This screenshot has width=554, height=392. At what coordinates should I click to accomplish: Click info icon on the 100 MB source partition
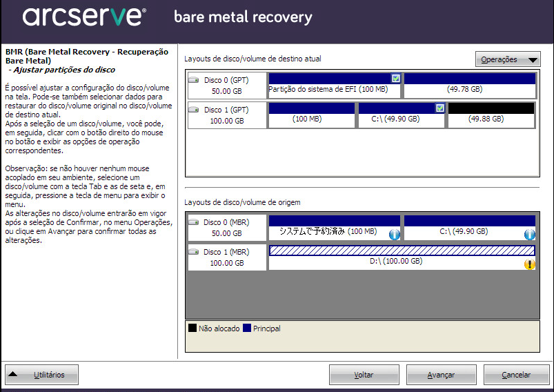395,235
